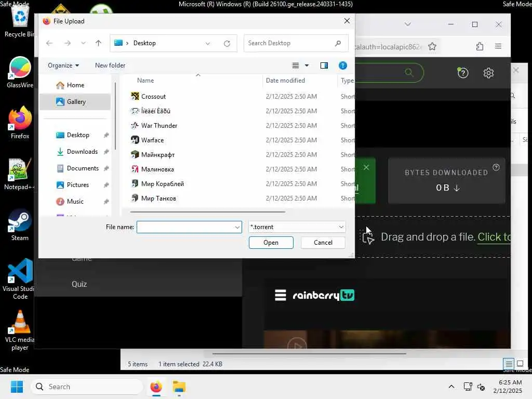Switch to details view in Explorer status bar

[x=509, y=364]
